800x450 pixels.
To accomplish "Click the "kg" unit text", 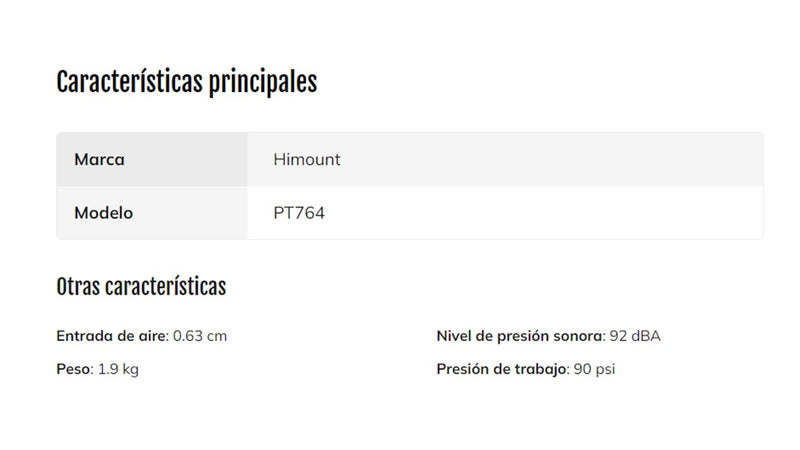I will click(x=130, y=370).
